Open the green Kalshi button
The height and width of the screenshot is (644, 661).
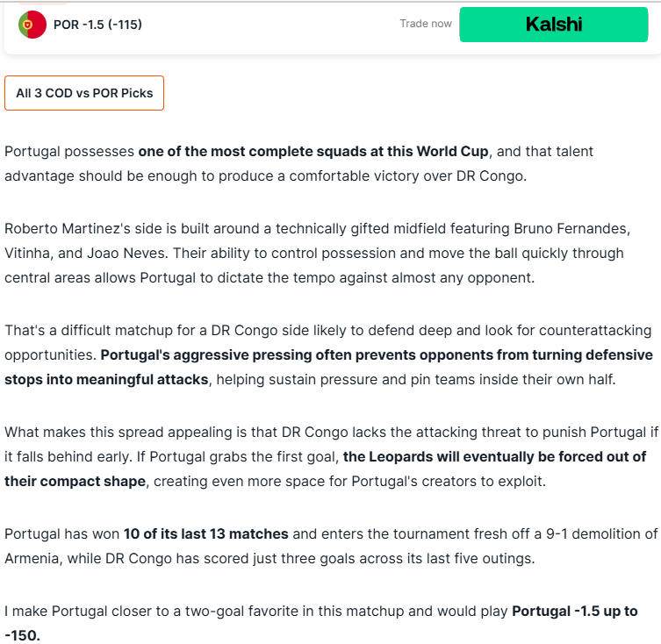554,25
